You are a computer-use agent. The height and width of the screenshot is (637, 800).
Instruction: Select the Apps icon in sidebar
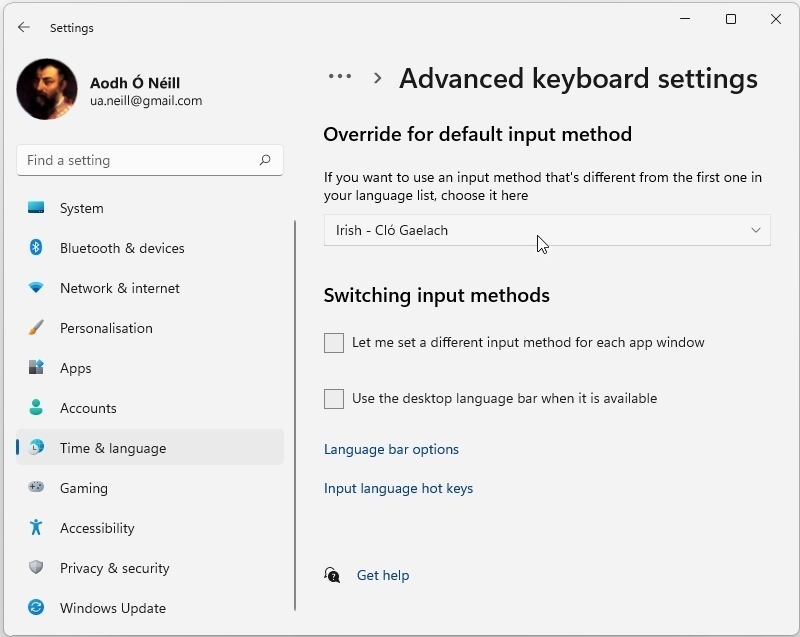point(36,368)
